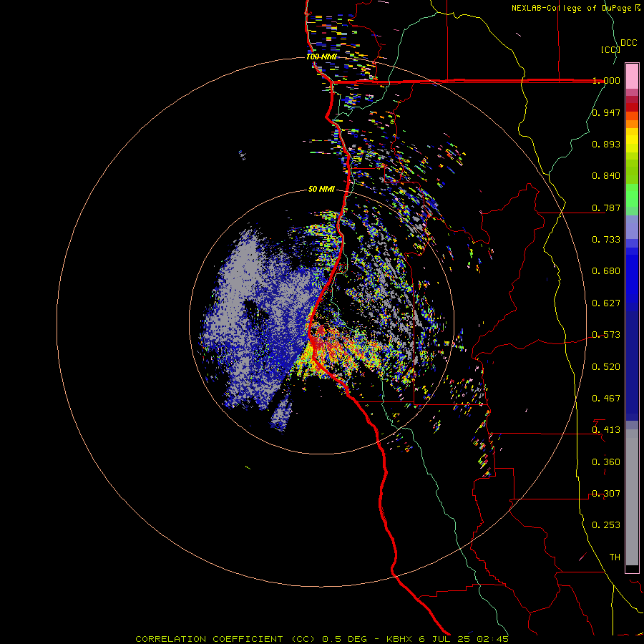Click the 0.520 scale value
The width and height of the screenshot is (644, 644).
pyautogui.click(x=606, y=367)
